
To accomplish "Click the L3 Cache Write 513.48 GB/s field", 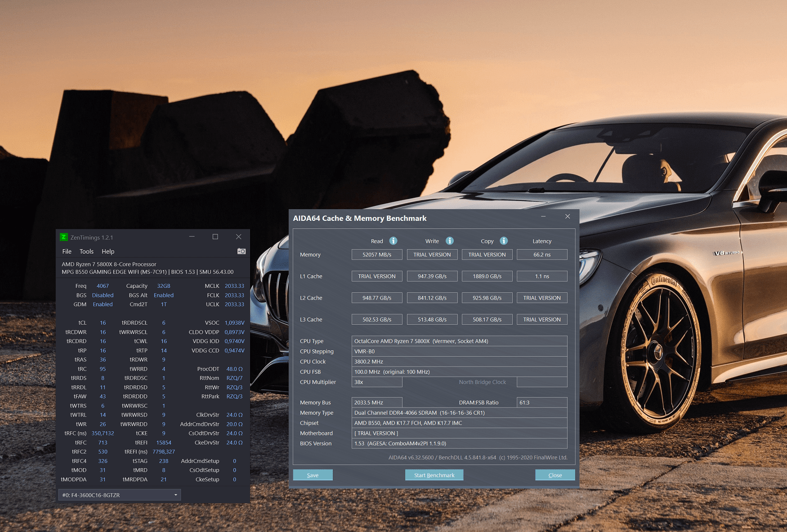I will click(x=432, y=319).
